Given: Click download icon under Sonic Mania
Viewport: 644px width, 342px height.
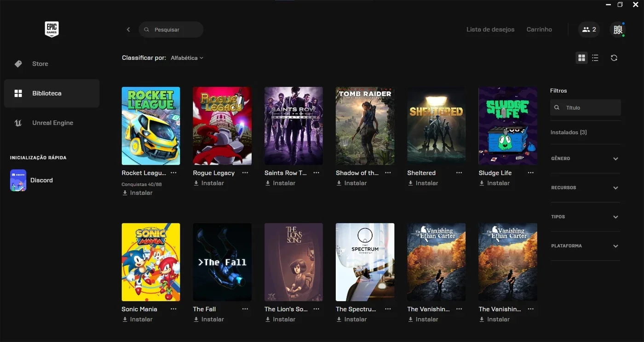Looking at the screenshot, I should click(125, 319).
